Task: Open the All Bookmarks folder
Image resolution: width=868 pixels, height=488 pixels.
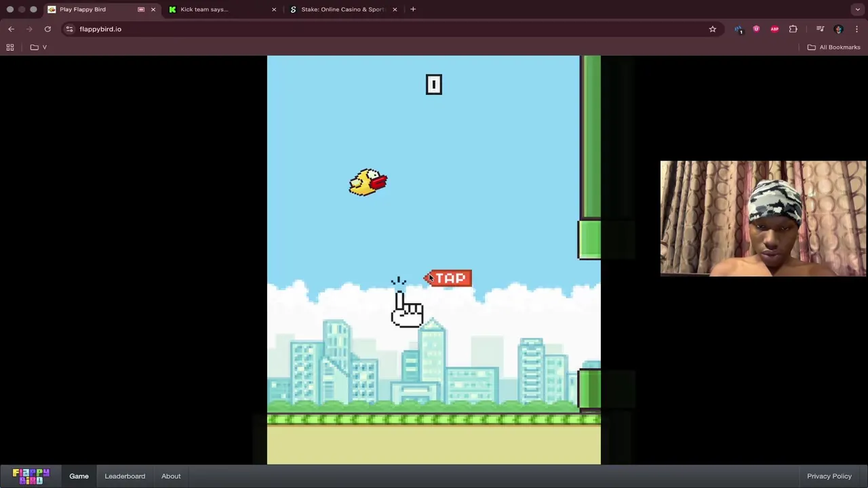Action: point(834,47)
